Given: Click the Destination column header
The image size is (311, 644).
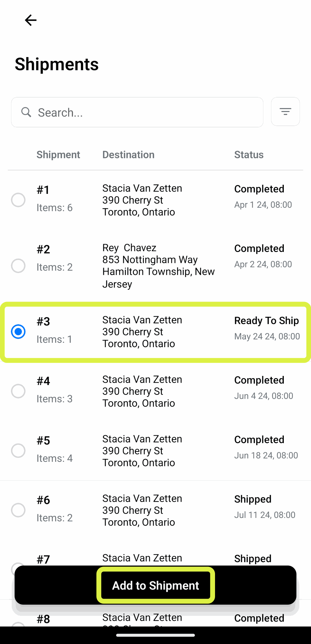Looking at the screenshot, I should 128,155.
